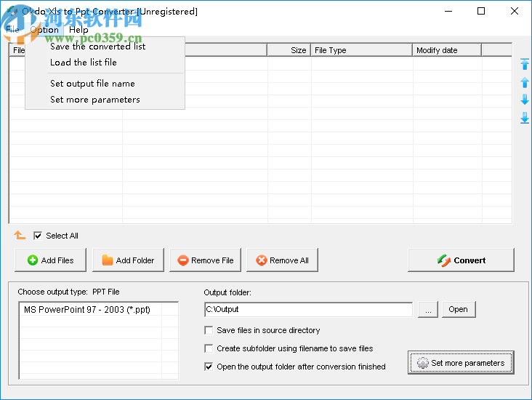Start conversion with the Convert button
The width and height of the screenshot is (532, 400).
tap(461, 260)
